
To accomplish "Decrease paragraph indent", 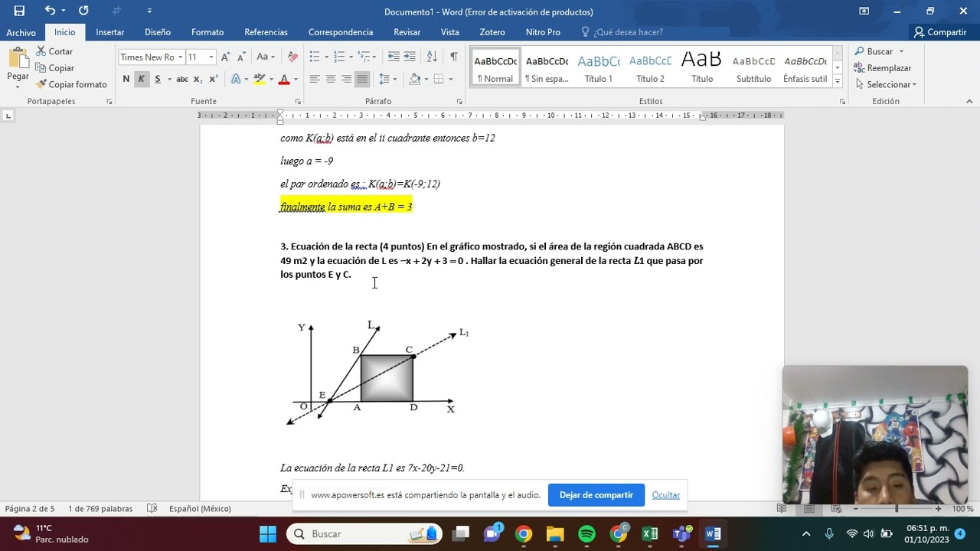I will 394,57.
